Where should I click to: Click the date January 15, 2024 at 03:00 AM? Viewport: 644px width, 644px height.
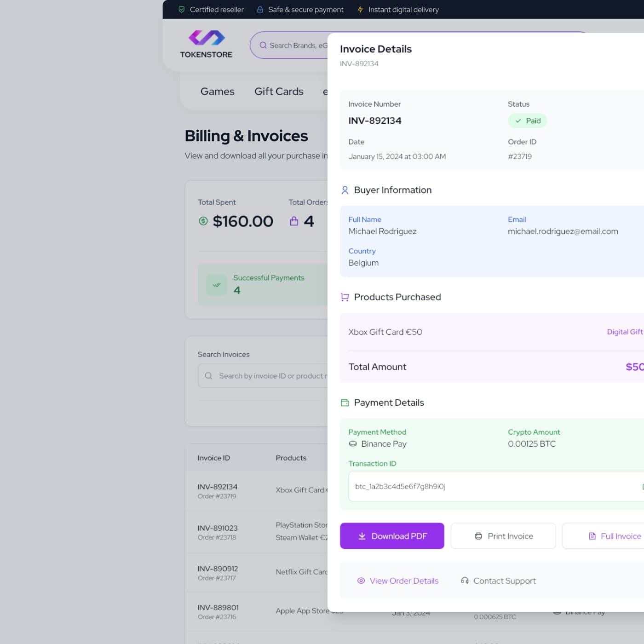click(397, 156)
